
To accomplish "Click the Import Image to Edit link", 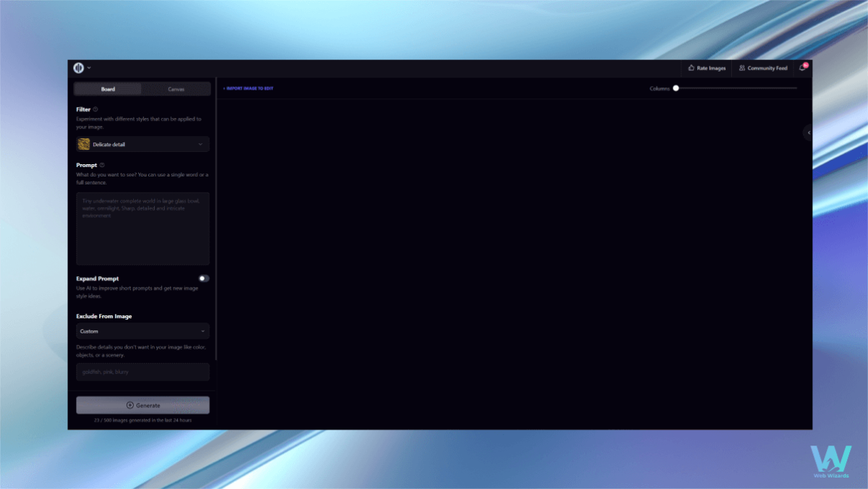I will pos(248,88).
